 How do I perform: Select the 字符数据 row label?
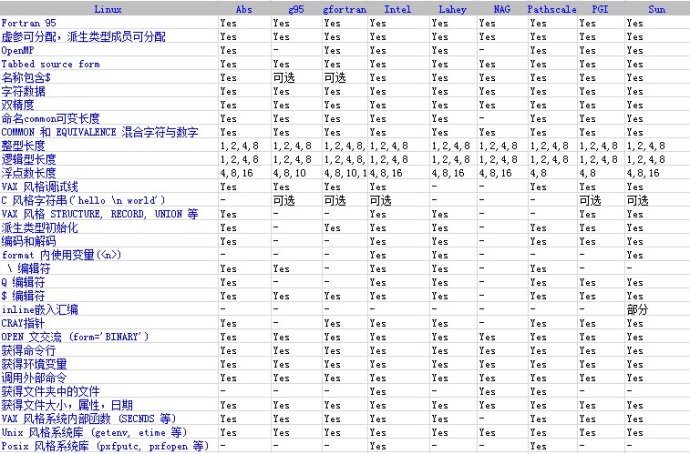click(23, 91)
